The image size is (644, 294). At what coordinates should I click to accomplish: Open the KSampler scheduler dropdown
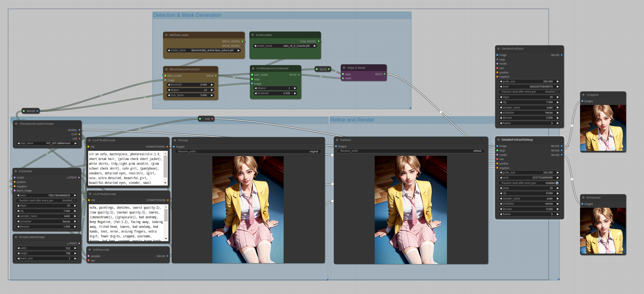coord(46,221)
